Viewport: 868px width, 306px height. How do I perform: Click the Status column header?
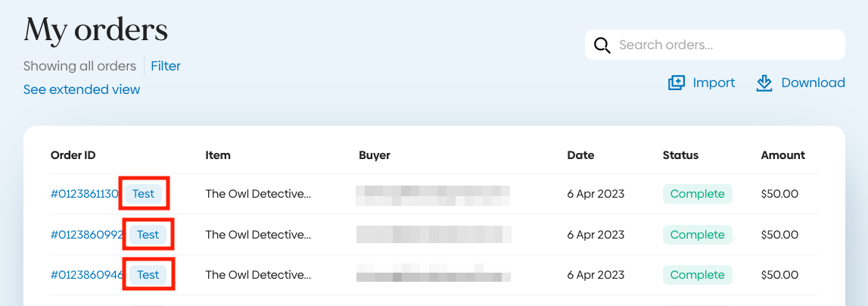[680, 155]
